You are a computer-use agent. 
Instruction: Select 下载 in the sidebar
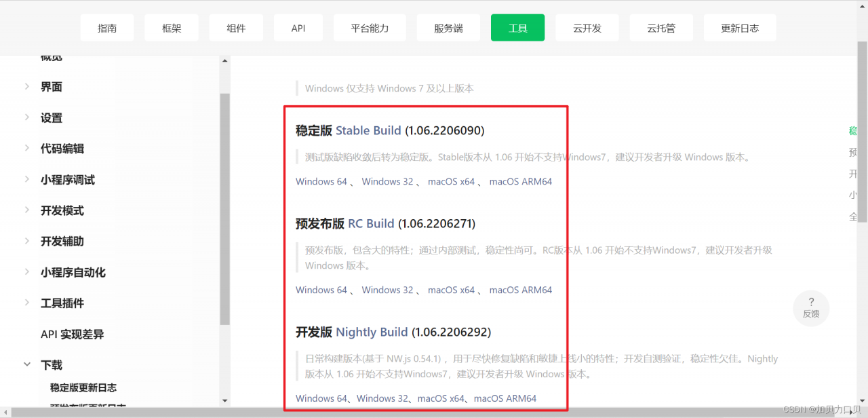click(x=52, y=365)
